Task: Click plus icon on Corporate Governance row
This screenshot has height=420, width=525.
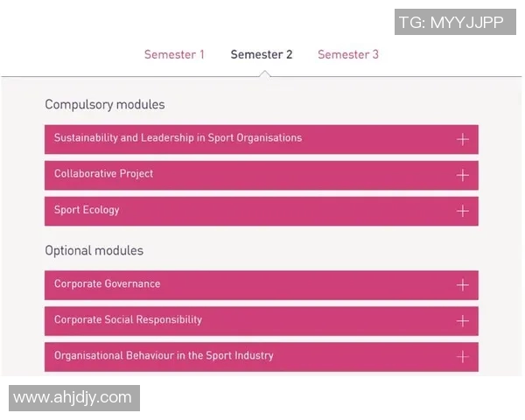Action: coord(462,285)
